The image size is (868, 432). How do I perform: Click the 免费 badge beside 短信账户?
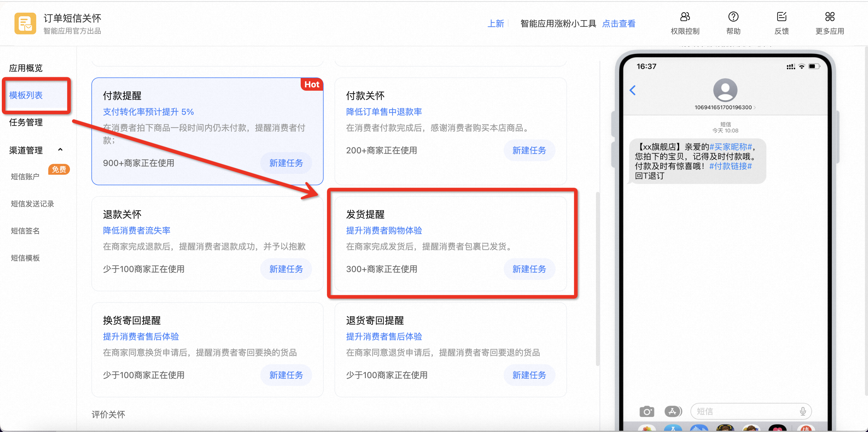tap(59, 169)
